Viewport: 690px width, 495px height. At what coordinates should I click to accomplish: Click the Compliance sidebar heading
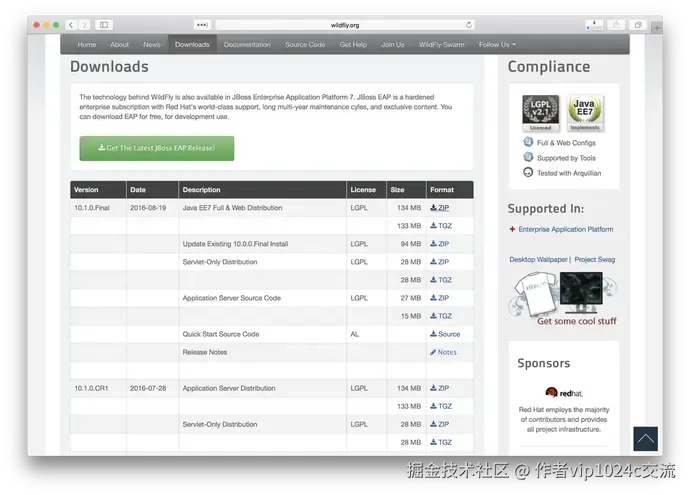click(549, 67)
